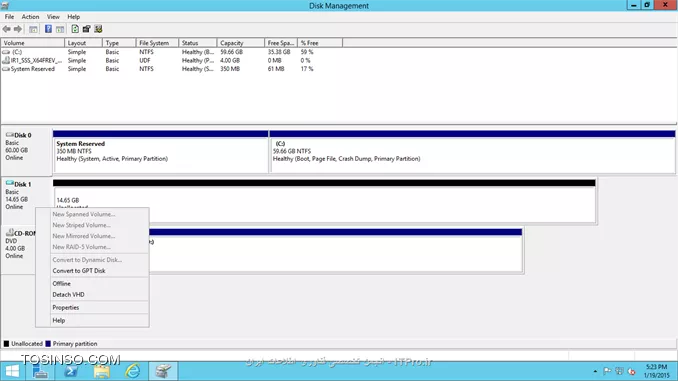Click the Properties toolbar icon
Screen dimensions: 678x381
click(86, 29)
